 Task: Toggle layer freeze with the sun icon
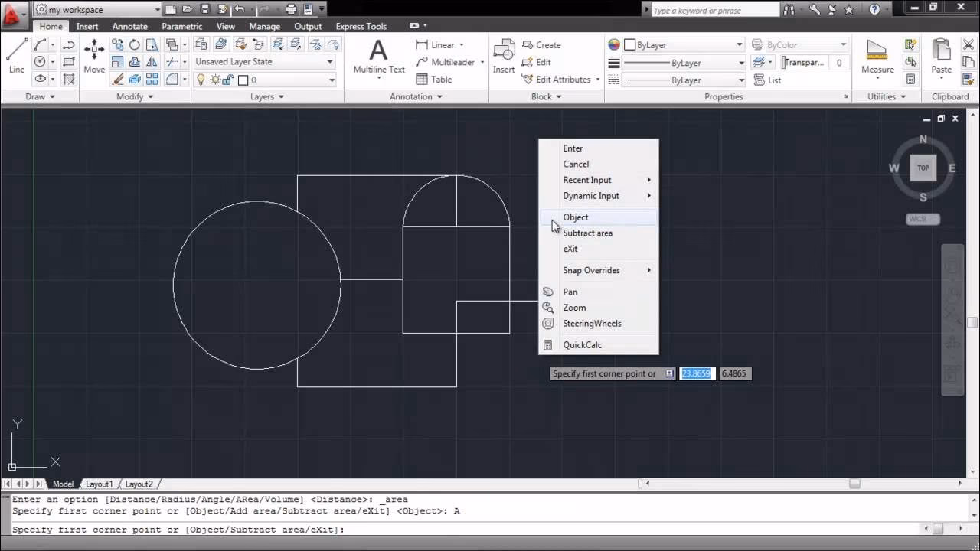pos(215,80)
